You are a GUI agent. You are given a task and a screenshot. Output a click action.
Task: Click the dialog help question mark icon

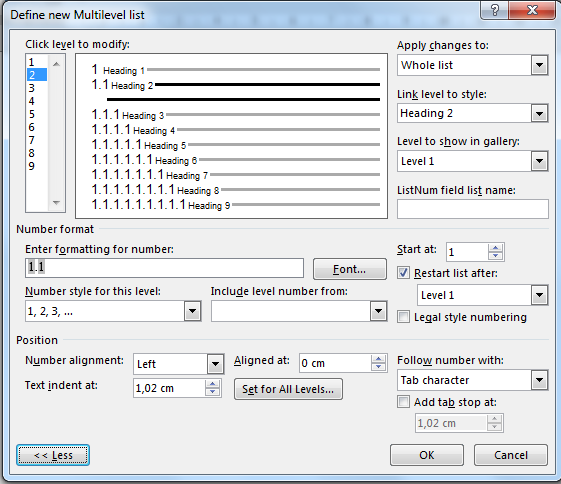(x=494, y=10)
